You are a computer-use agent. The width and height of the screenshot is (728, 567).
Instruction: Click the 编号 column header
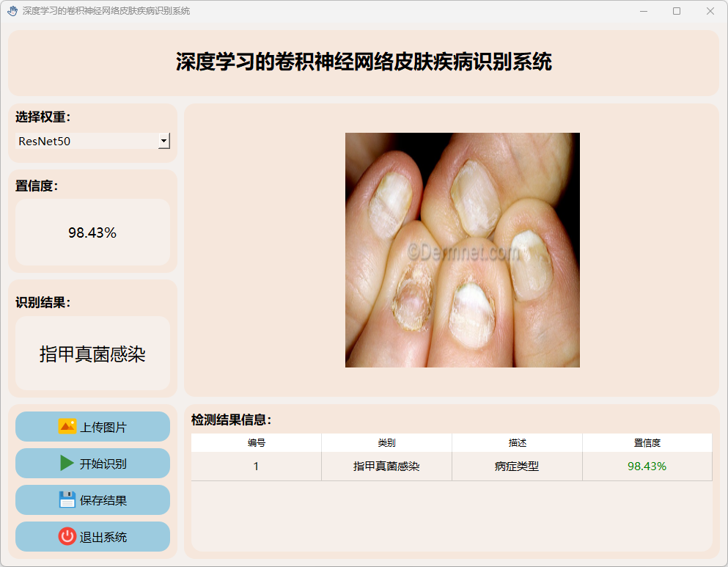pyautogui.click(x=256, y=443)
